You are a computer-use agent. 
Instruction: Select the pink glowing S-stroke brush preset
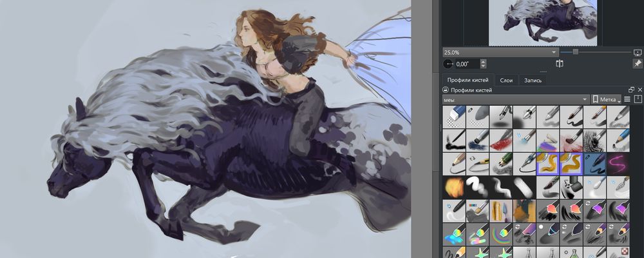tap(618, 164)
